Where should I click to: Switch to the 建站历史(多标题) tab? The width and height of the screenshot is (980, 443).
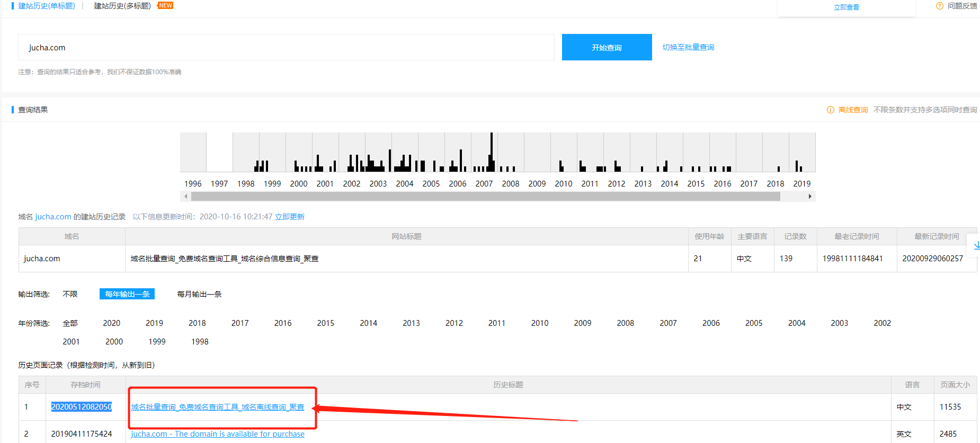122,6
